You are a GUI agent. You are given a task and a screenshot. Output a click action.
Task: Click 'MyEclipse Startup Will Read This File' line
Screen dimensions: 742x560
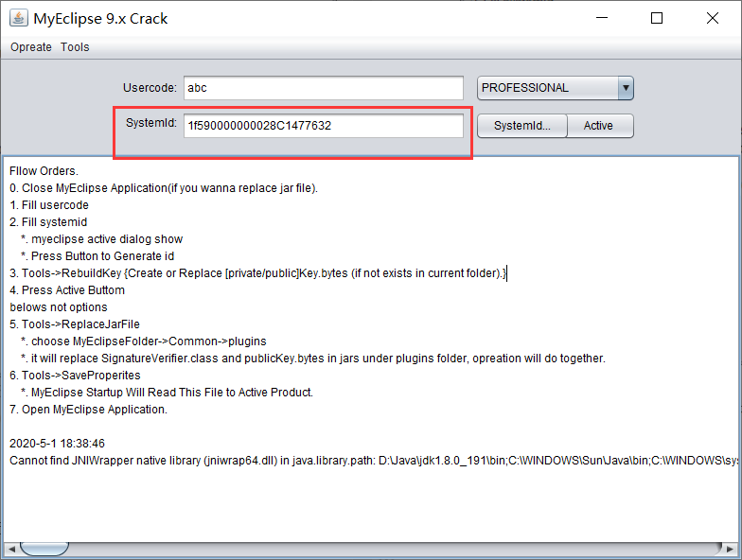point(167,393)
